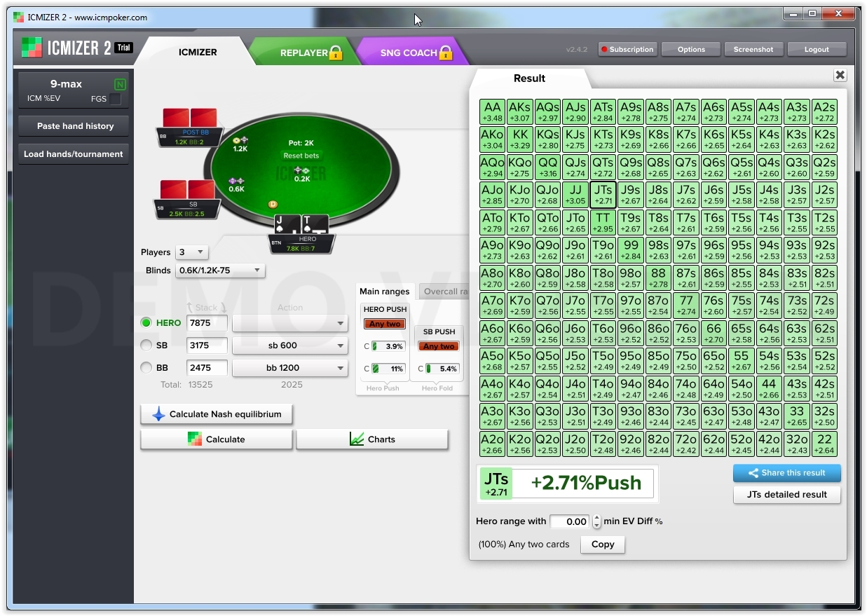
Task: Open the HERO action dropdown
Action: [289, 323]
